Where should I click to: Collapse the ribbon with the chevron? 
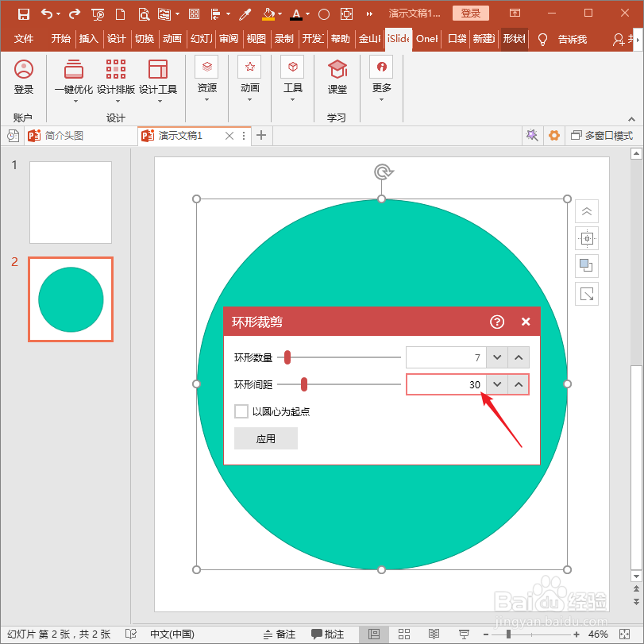point(631,119)
